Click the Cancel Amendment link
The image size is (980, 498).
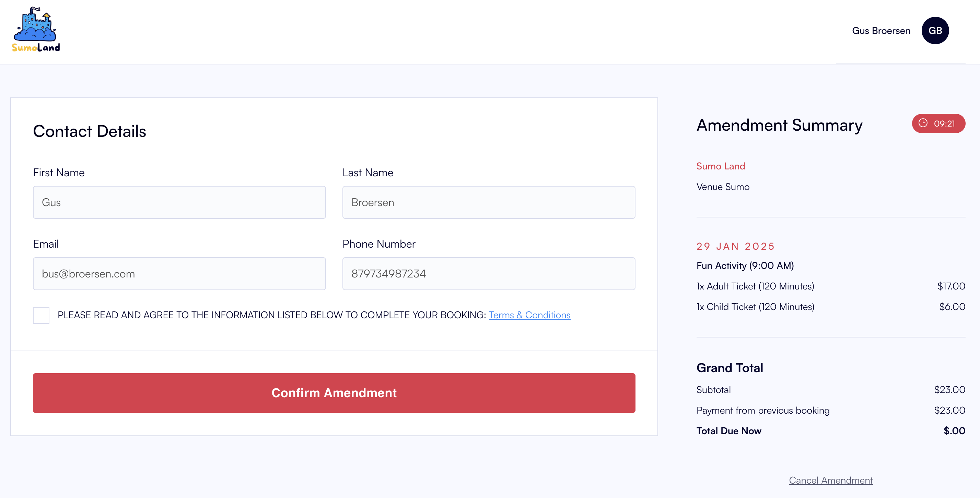830,480
